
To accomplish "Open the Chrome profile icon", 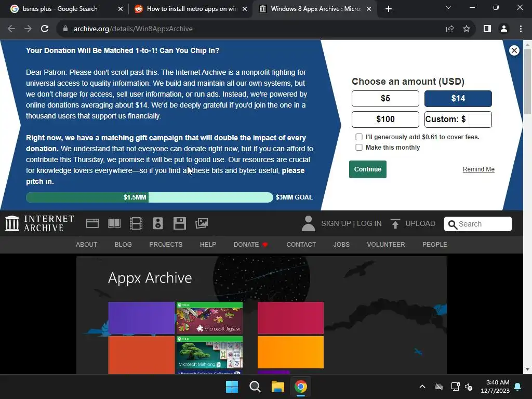I will click(x=504, y=29).
